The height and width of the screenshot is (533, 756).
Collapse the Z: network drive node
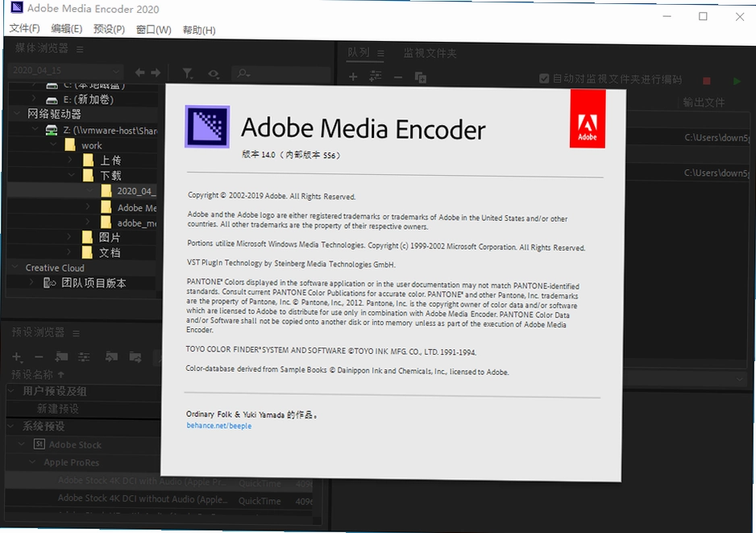[x=35, y=129]
